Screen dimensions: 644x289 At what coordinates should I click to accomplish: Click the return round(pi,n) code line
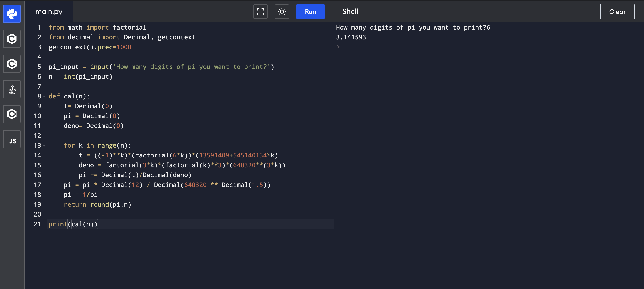[x=97, y=204]
